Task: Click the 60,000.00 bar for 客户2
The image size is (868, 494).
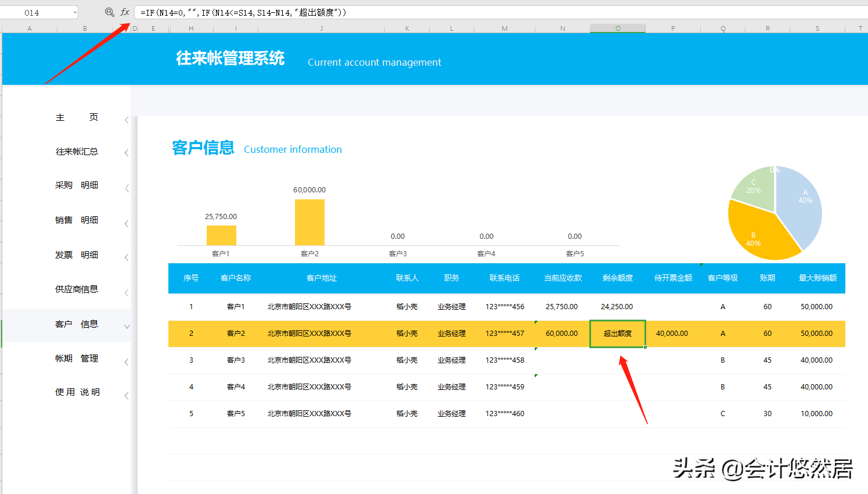Action: [309, 221]
